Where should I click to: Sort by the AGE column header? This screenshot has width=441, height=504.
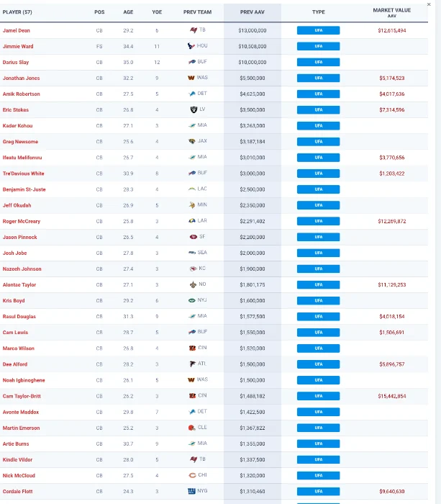click(x=128, y=12)
